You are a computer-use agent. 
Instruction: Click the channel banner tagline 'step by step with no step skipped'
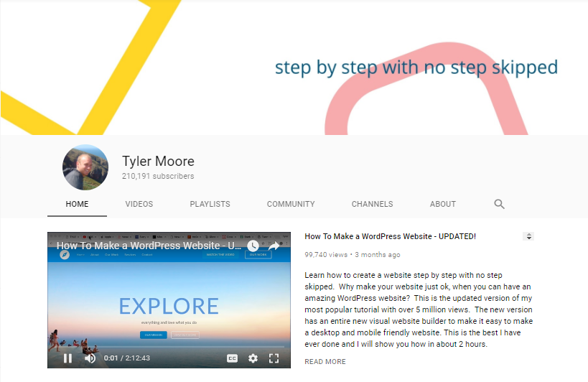click(x=416, y=67)
